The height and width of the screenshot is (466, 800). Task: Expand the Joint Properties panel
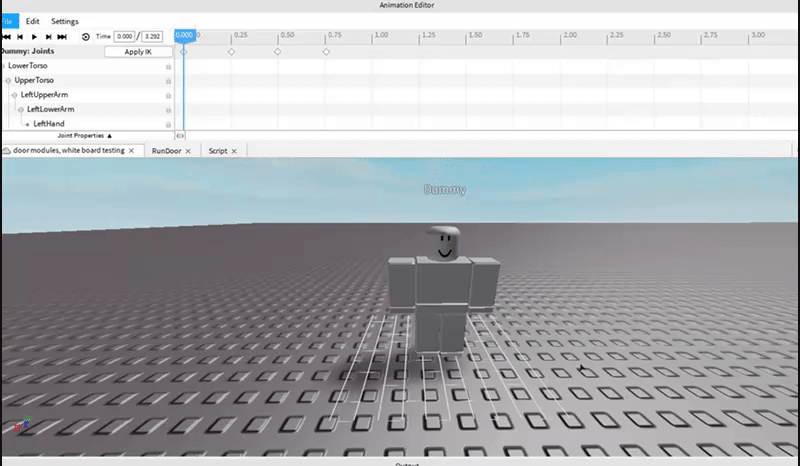(85, 135)
